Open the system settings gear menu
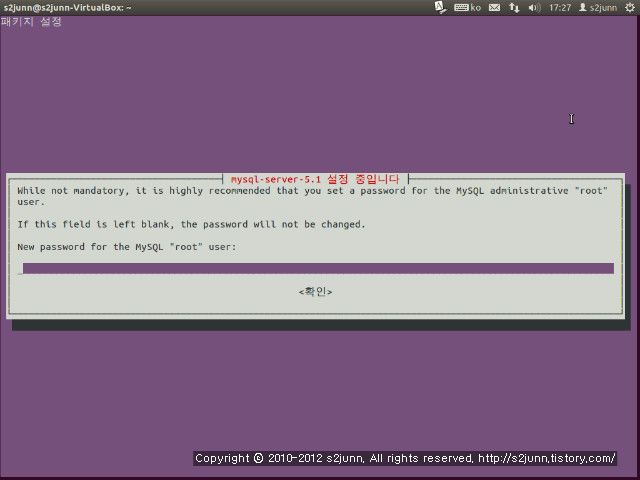The width and height of the screenshot is (640, 480). tap(630, 7)
